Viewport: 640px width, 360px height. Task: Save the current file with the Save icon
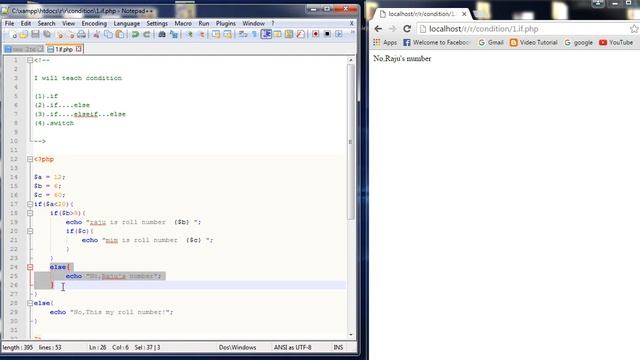[35, 35]
